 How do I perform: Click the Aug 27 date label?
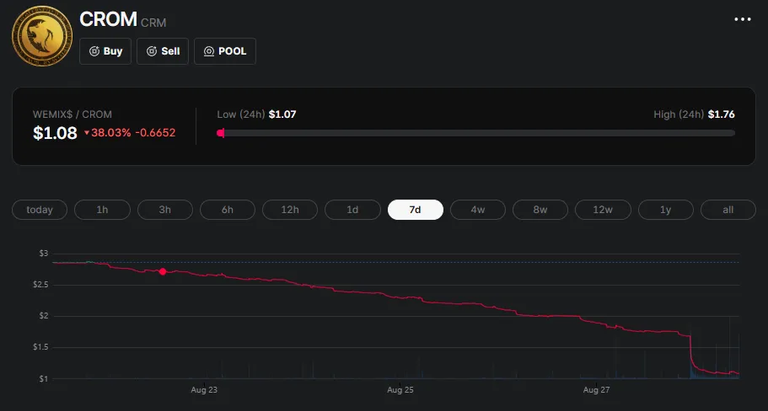(x=596, y=390)
